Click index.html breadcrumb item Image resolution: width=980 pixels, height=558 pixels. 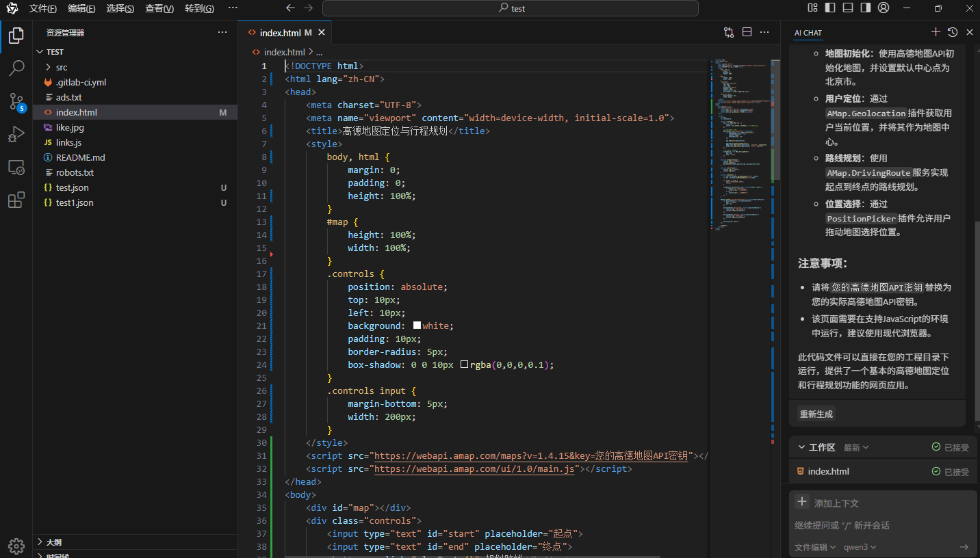point(284,52)
